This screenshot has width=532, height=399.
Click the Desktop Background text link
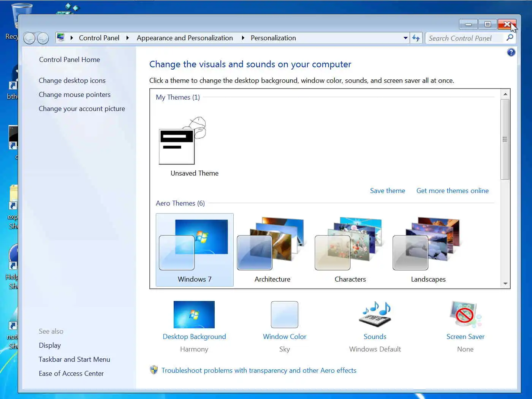[194, 337]
